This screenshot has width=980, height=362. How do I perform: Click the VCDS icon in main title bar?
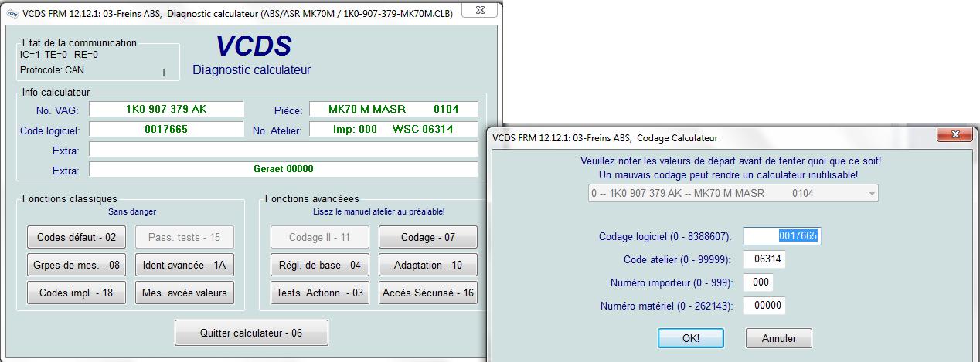pos(12,12)
